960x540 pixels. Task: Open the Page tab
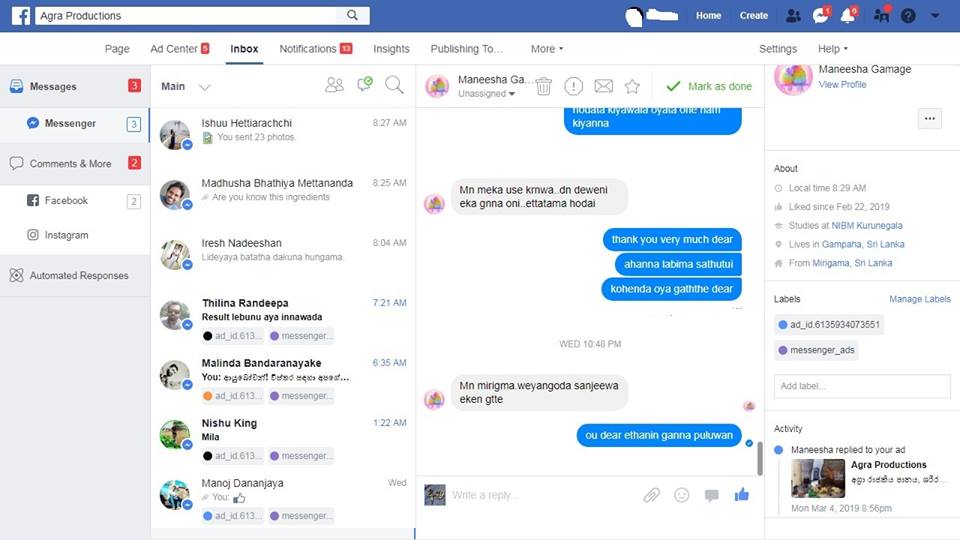pos(117,49)
